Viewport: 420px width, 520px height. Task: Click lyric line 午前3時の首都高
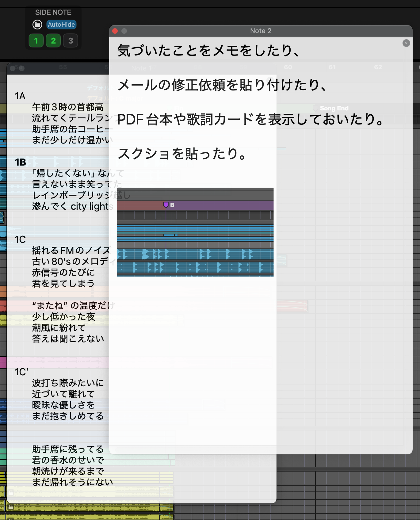pyautogui.click(x=68, y=107)
